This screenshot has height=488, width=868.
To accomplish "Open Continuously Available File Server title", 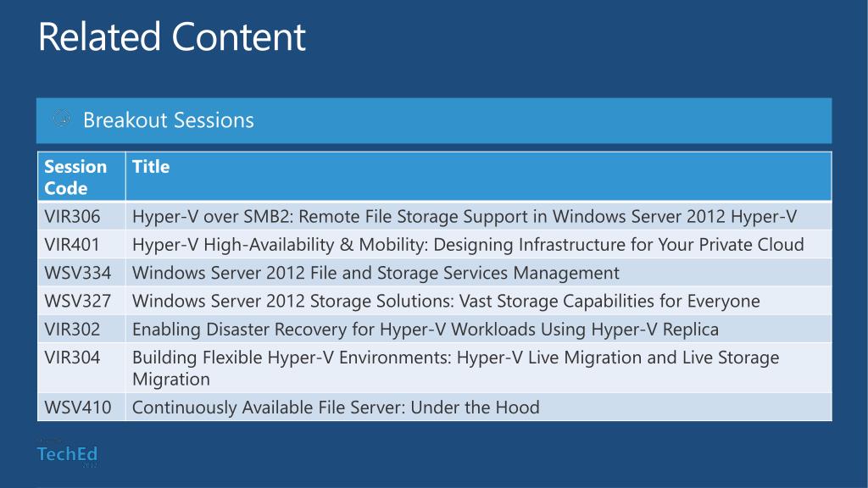I will point(336,408).
